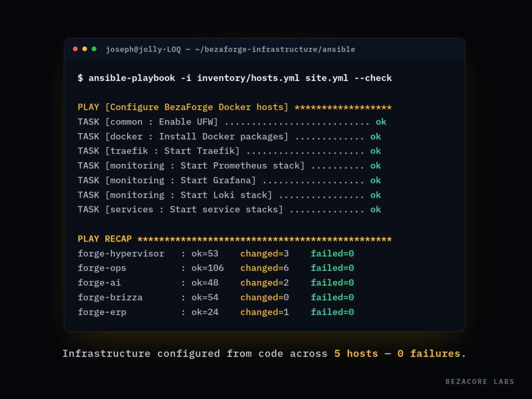Viewport: 532px width, 399px height.
Task: Select the terminal title path text joseph@jolly-LOQ
Action: (x=144, y=49)
